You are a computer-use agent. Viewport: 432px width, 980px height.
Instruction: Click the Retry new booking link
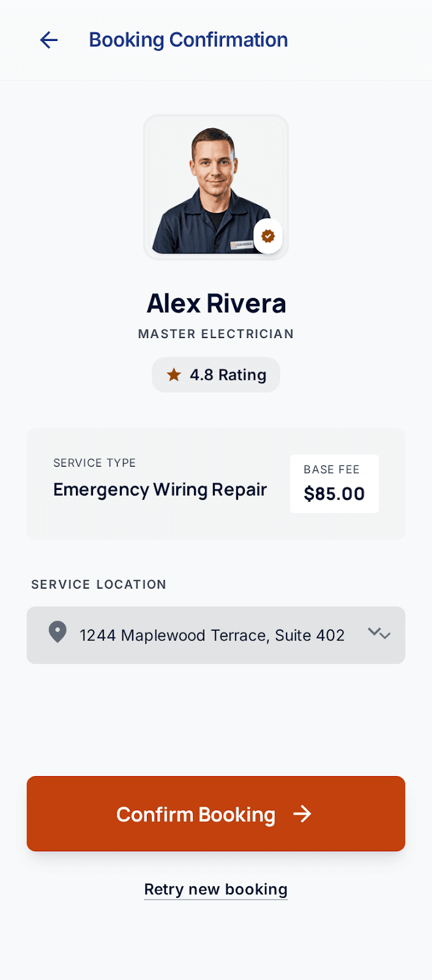tap(215, 889)
